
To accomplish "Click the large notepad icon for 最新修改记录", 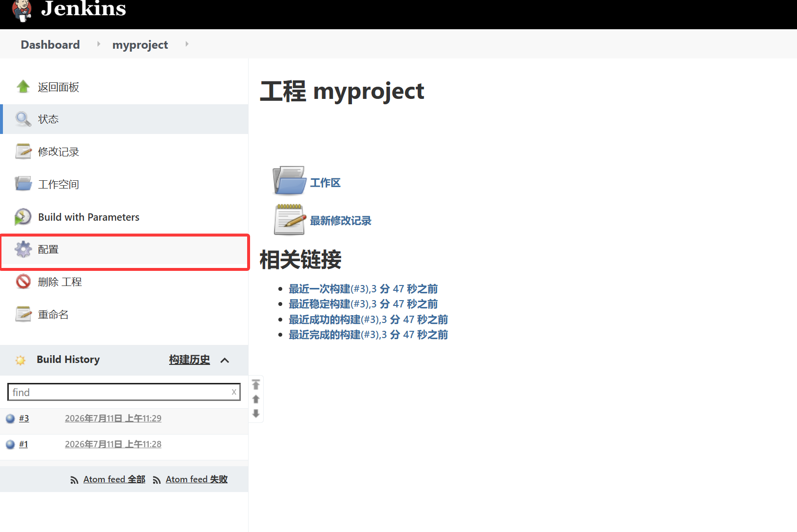I will click(x=290, y=220).
